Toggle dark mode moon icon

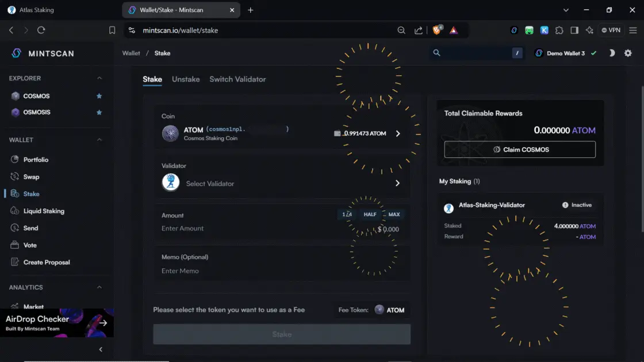[x=612, y=53]
